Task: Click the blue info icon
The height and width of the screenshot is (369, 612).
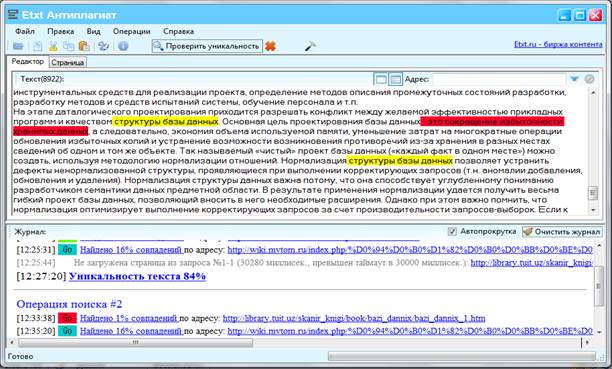Action: click(123, 46)
